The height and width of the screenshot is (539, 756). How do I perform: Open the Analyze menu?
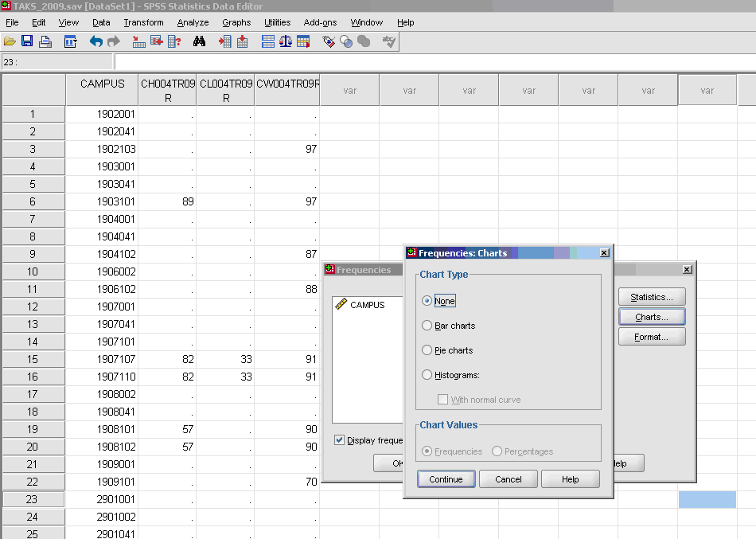click(193, 22)
